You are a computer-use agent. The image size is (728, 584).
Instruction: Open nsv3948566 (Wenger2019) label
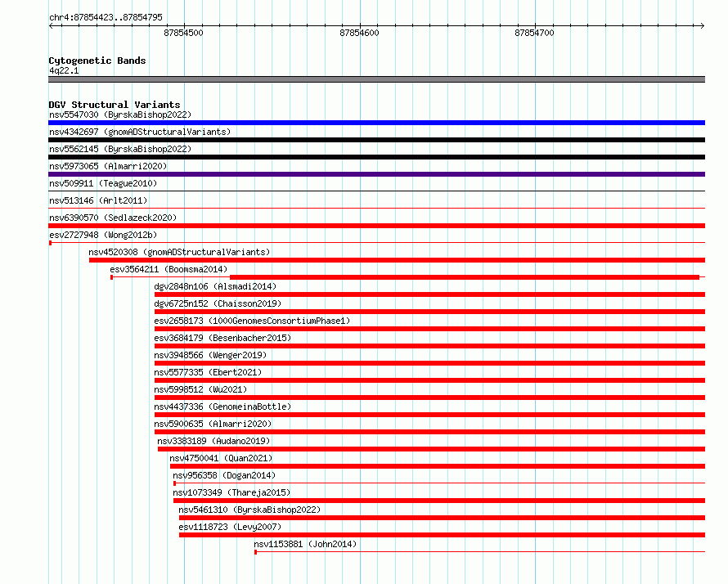[x=210, y=355]
